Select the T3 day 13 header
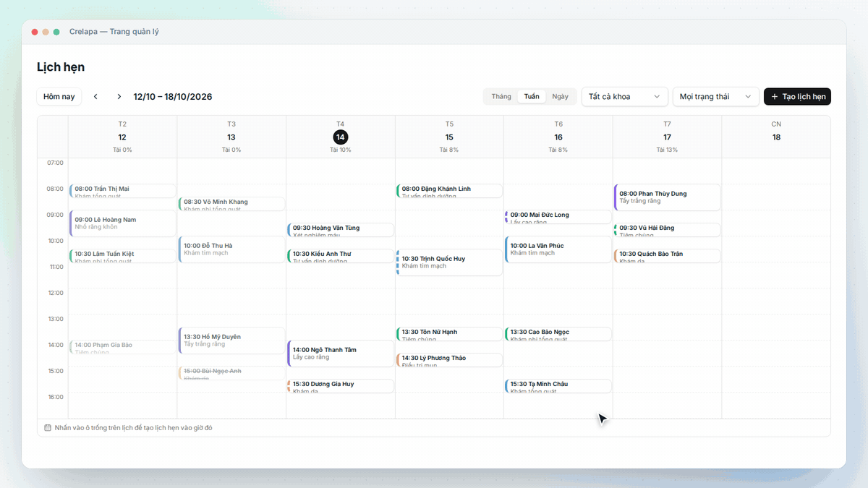This screenshot has width=868, height=488. tap(231, 137)
